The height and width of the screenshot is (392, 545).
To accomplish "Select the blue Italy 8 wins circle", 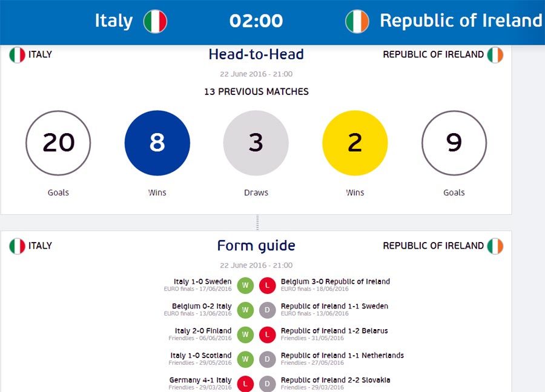I will click(x=157, y=143).
